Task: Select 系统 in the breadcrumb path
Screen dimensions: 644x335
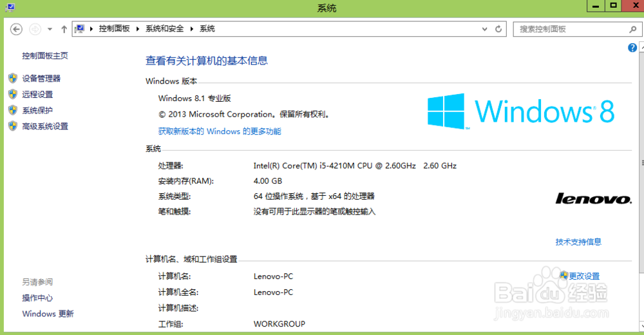Action: 207,28
